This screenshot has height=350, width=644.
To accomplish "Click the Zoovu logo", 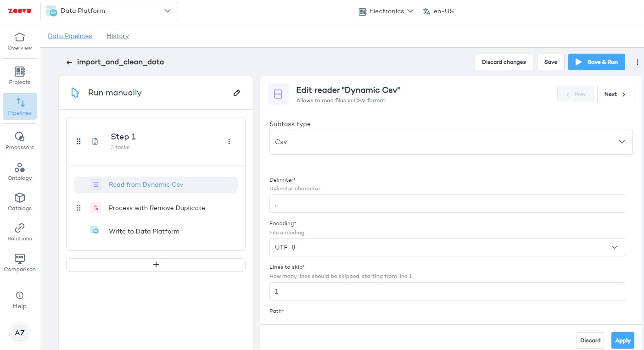I will [20, 11].
